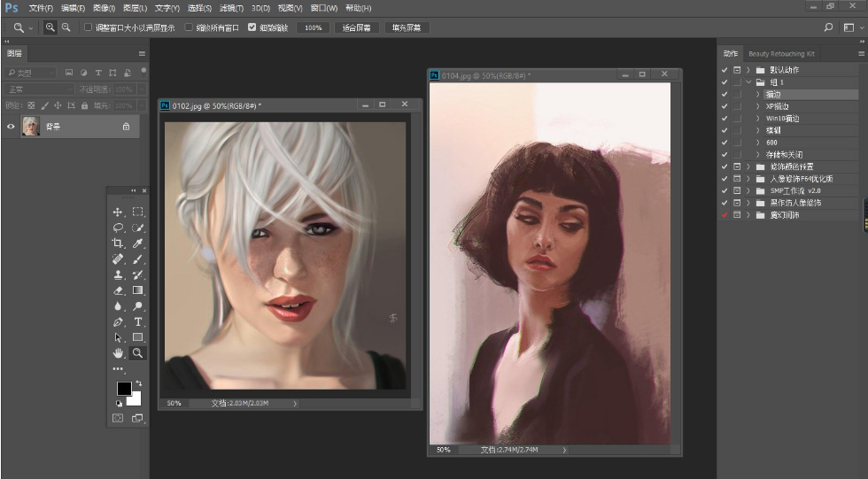The width and height of the screenshot is (868, 479).
Task: Click the 填充屏幕 button
Action: [x=407, y=27]
